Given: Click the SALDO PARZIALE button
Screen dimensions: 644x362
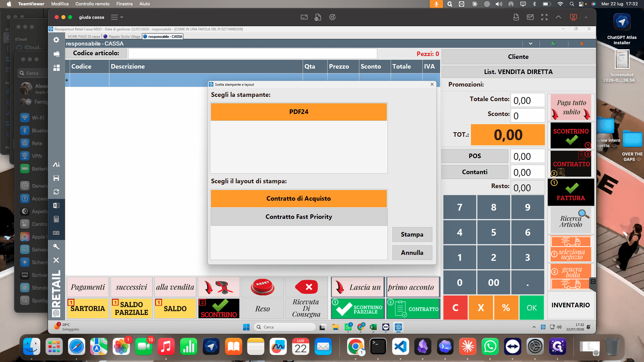Looking at the screenshot, I should click(131, 308).
